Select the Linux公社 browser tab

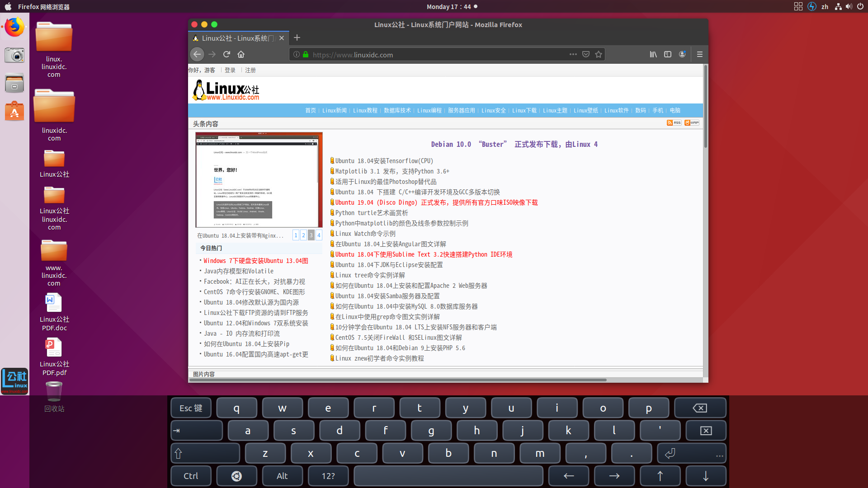pos(238,38)
